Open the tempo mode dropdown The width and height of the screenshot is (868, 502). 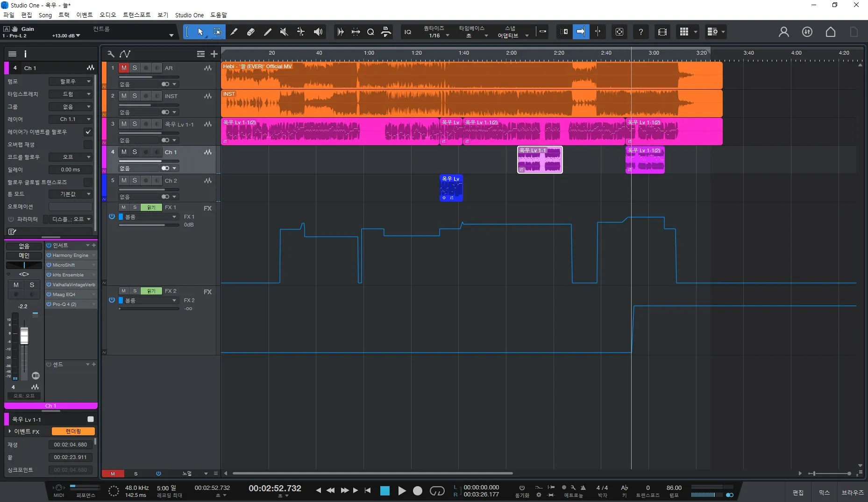coord(70,82)
